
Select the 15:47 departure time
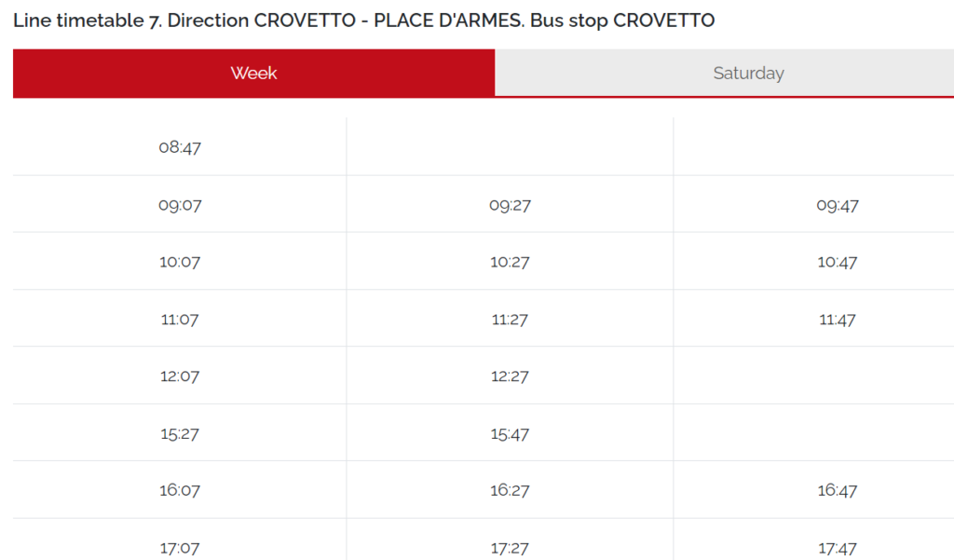click(x=509, y=432)
